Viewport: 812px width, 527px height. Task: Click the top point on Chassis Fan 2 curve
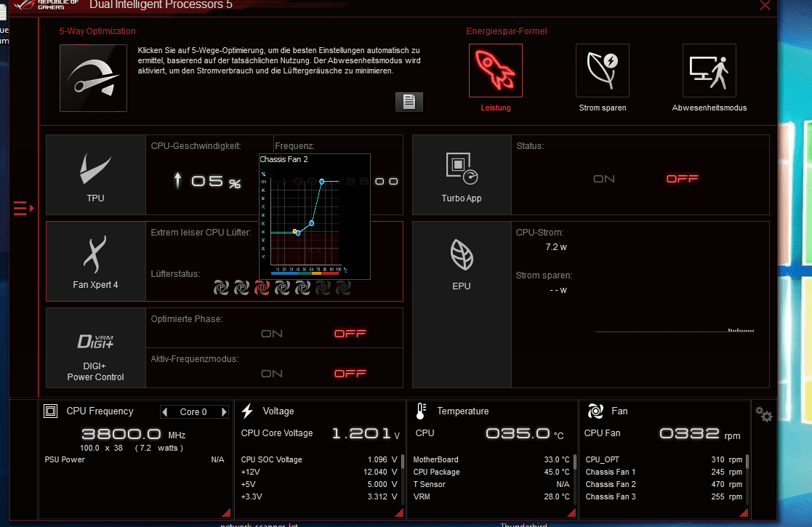pos(321,182)
